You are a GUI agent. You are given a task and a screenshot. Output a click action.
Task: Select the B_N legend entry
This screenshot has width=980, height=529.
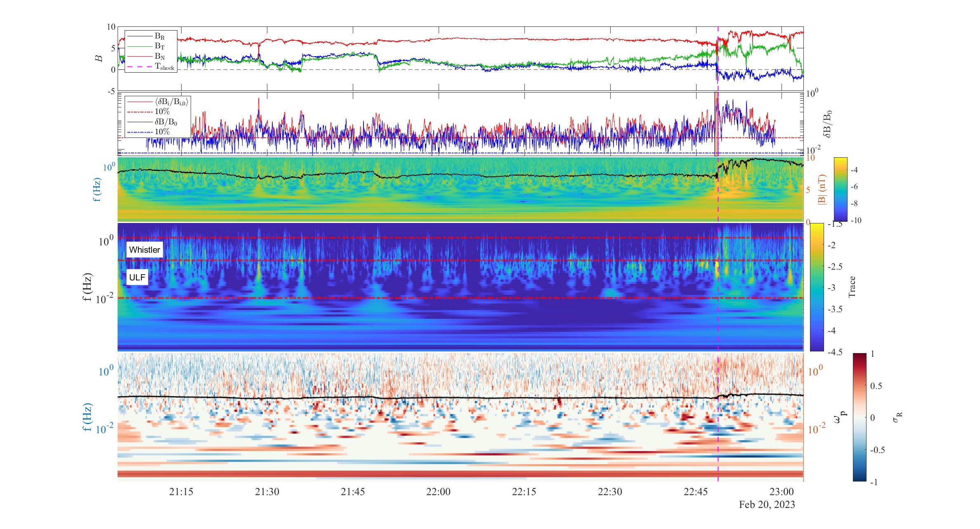151,56
